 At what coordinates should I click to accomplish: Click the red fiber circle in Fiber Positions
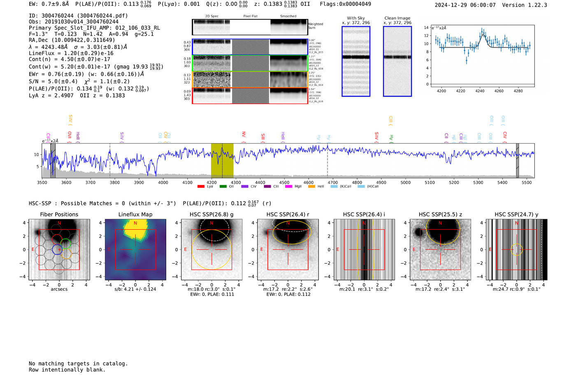(57, 239)
